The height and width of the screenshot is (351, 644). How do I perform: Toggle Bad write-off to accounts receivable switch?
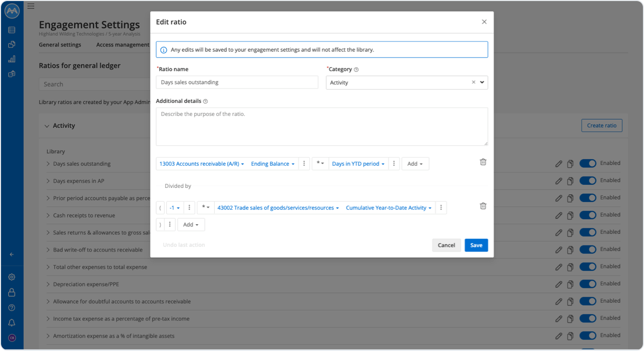coord(588,250)
